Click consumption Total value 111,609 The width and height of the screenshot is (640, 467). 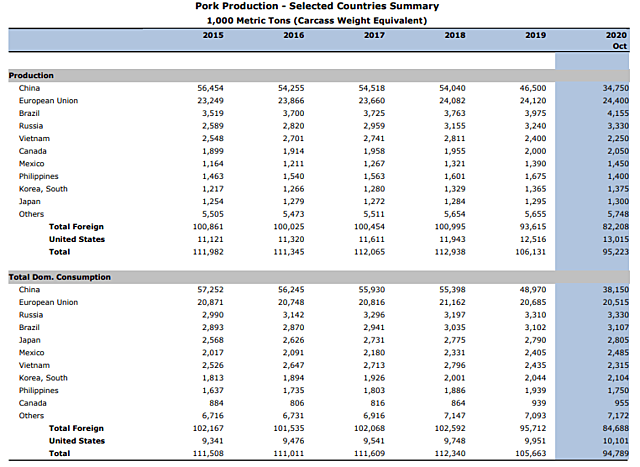point(369,454)
